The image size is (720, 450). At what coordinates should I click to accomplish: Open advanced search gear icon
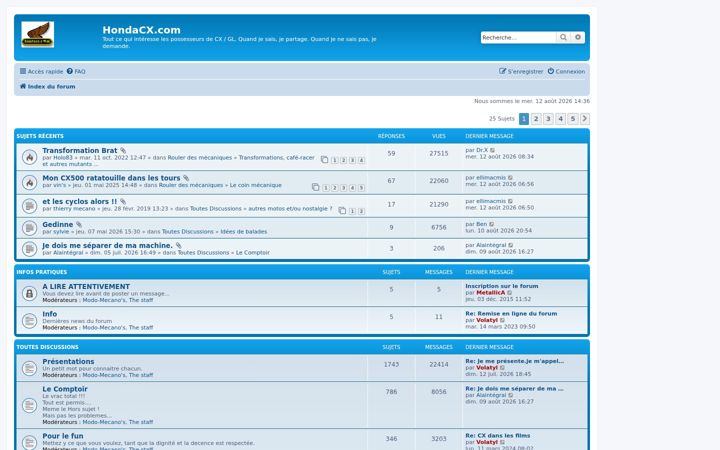click(578, 38)
